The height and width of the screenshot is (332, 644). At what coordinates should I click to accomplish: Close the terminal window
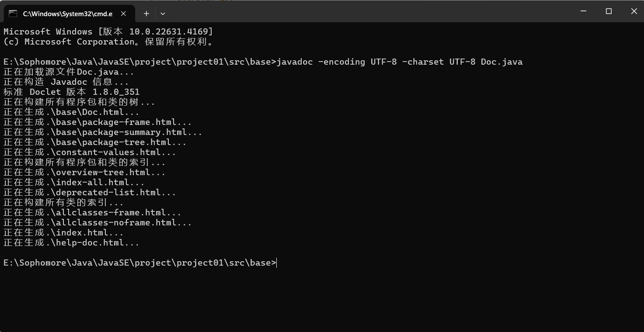click(x=634, y=11)
